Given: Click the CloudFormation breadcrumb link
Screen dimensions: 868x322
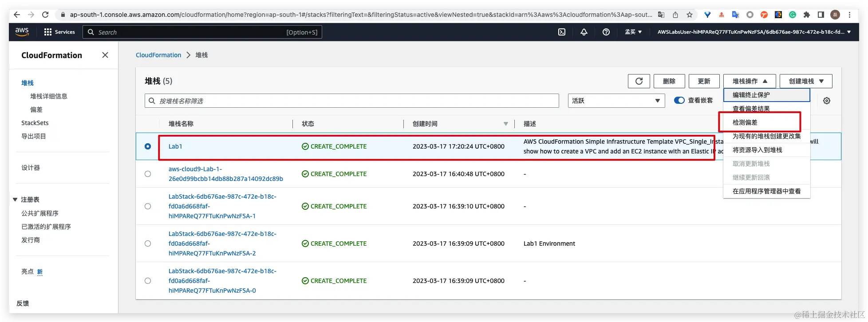Looking at the screenshot, I should tap(158, 55).
